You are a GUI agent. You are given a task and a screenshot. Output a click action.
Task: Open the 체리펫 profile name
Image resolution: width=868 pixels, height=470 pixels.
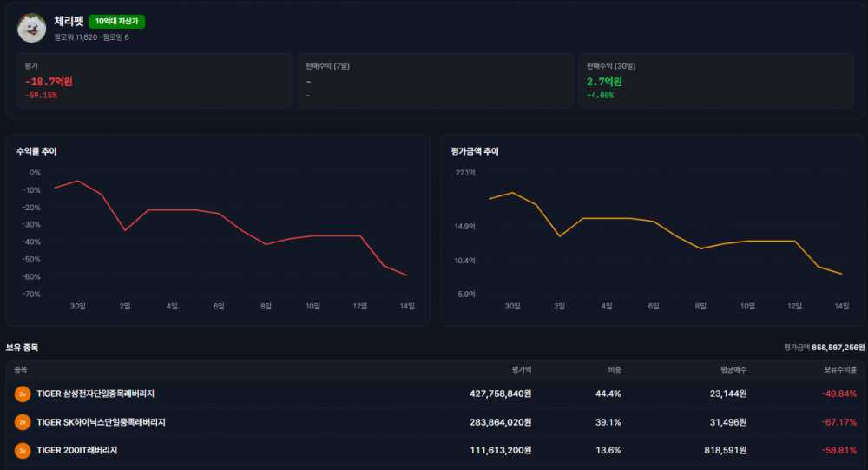[69, 21]
